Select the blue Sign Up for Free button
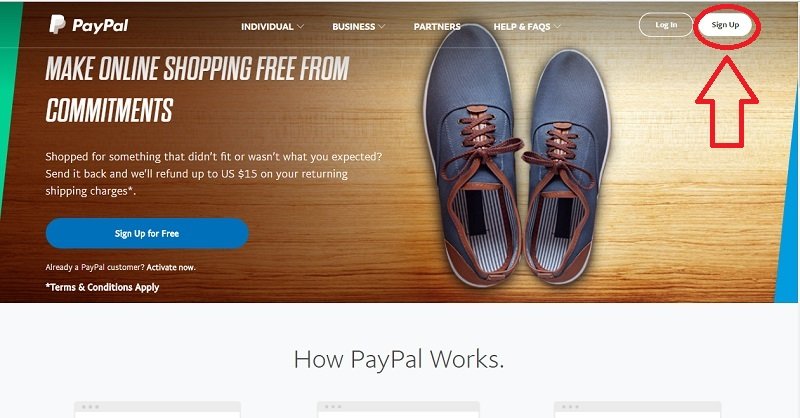This screenshot has height=418, width=800. [x=147, y=233]
